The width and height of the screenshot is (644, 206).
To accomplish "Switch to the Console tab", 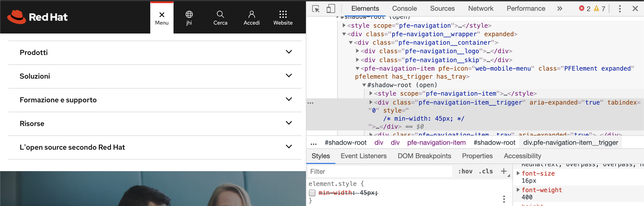I will tap(404, 8).
